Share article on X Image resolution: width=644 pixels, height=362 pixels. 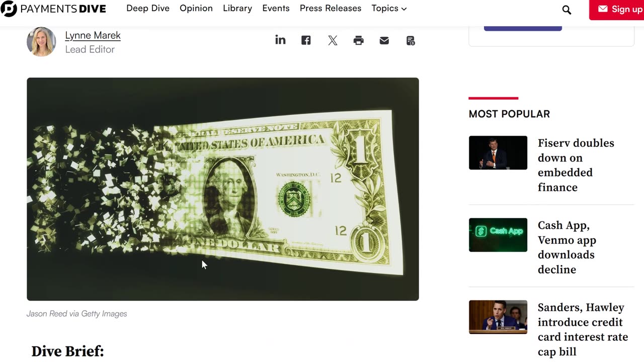pyautogui.click(x=333, y=41)
